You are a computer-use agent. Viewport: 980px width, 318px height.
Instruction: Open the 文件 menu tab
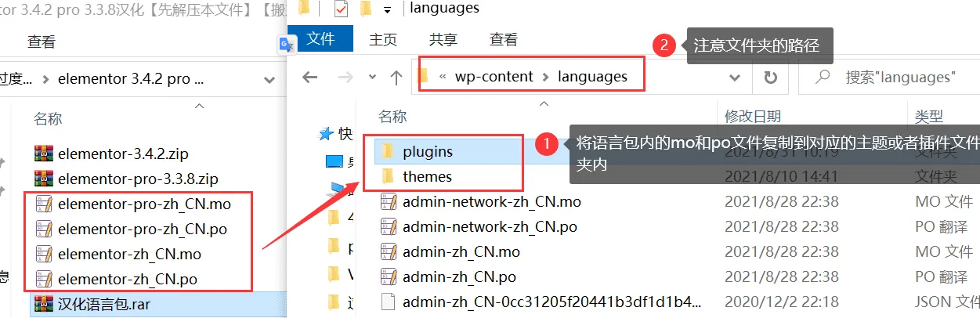point(320,38)
